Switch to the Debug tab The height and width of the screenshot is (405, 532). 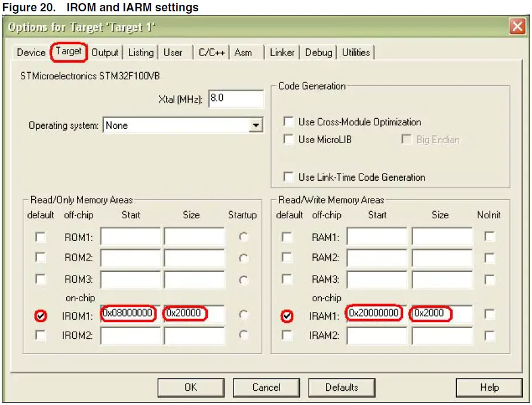(319, 52)
